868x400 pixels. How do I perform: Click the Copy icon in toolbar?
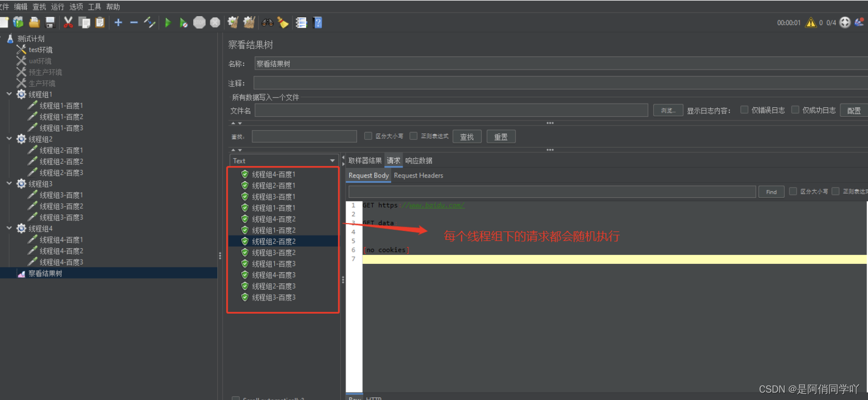point(84,22)
